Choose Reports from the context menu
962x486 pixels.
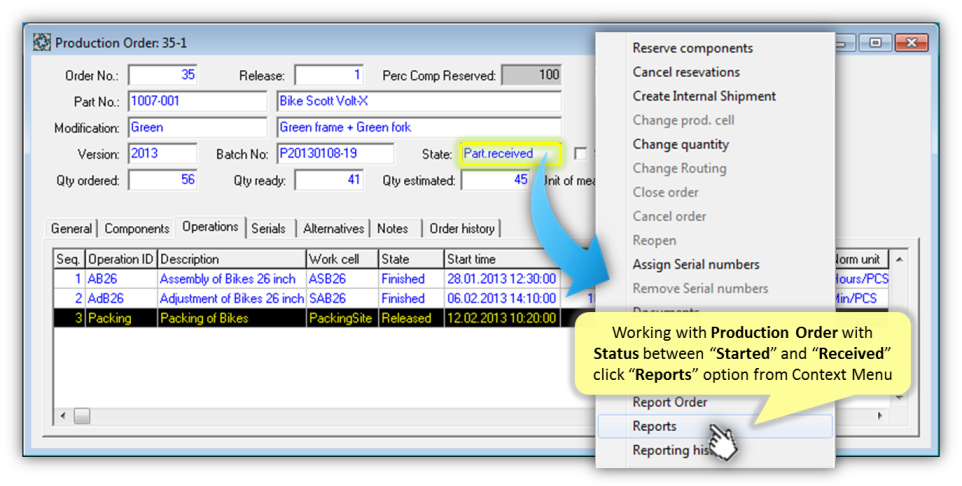click(x=654, y=426)
